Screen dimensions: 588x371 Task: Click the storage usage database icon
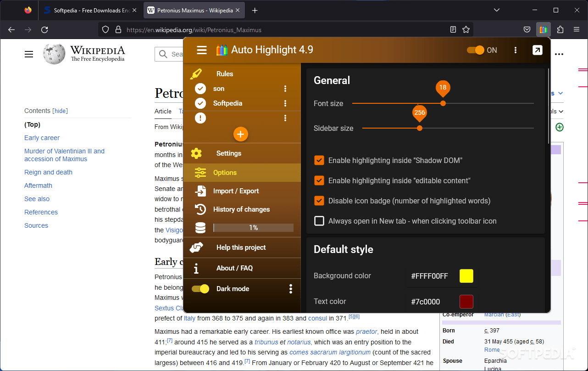coord(200,227)
